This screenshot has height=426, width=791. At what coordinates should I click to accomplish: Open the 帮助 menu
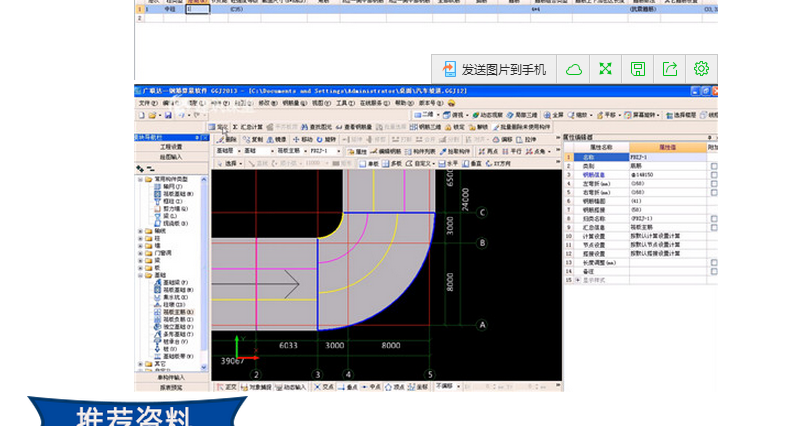404,103
